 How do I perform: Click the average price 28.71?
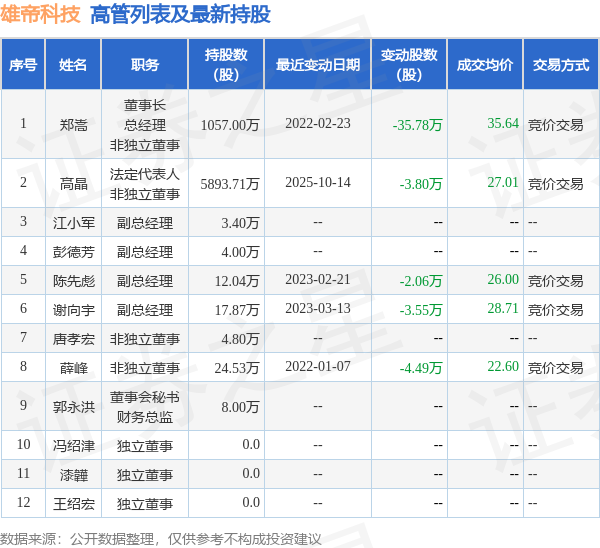[x=503, y=308]
